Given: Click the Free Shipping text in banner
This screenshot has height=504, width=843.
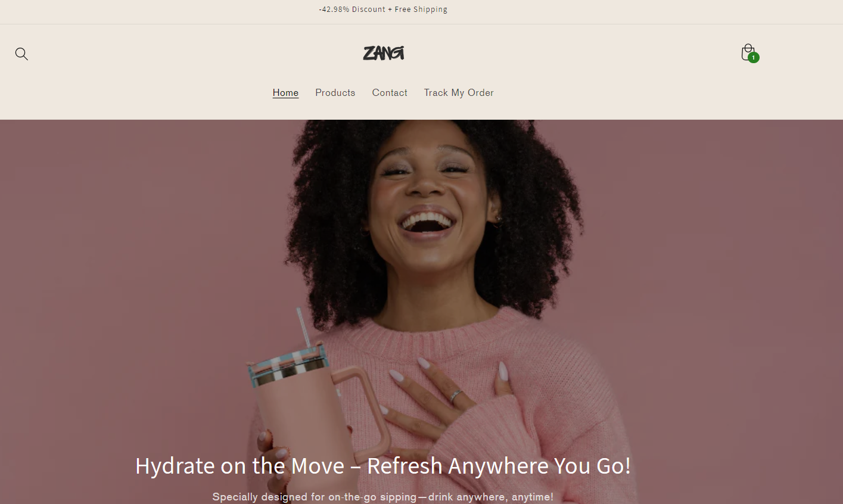Looking at the screenshot, I should coord(421,10).
